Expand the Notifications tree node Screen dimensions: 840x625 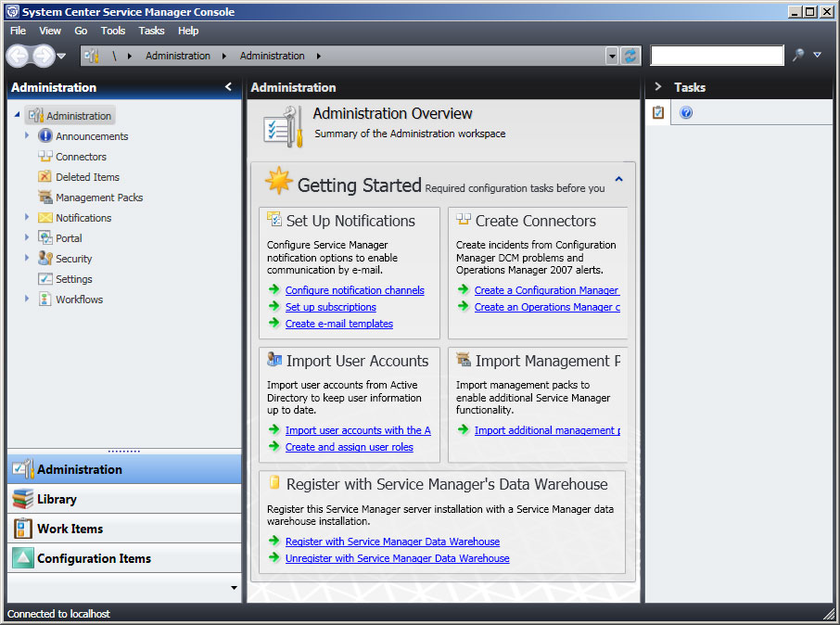27,217
